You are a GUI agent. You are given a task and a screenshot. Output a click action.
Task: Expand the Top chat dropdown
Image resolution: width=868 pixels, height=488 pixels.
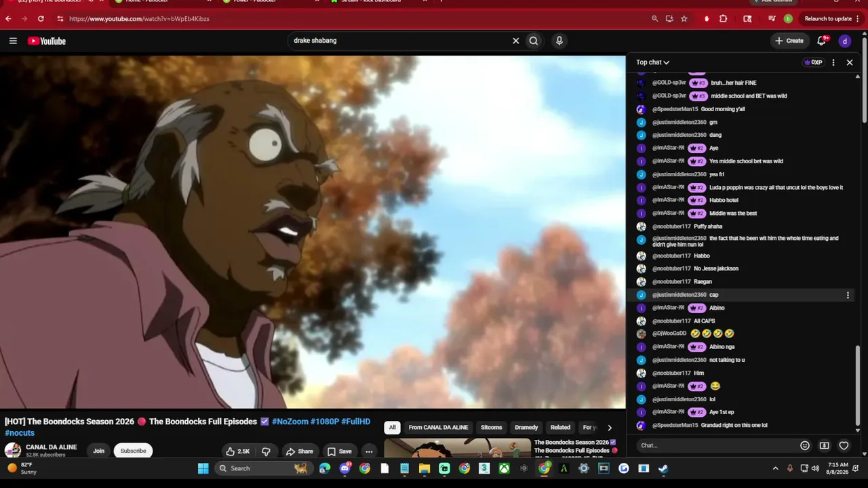point(652,62)
